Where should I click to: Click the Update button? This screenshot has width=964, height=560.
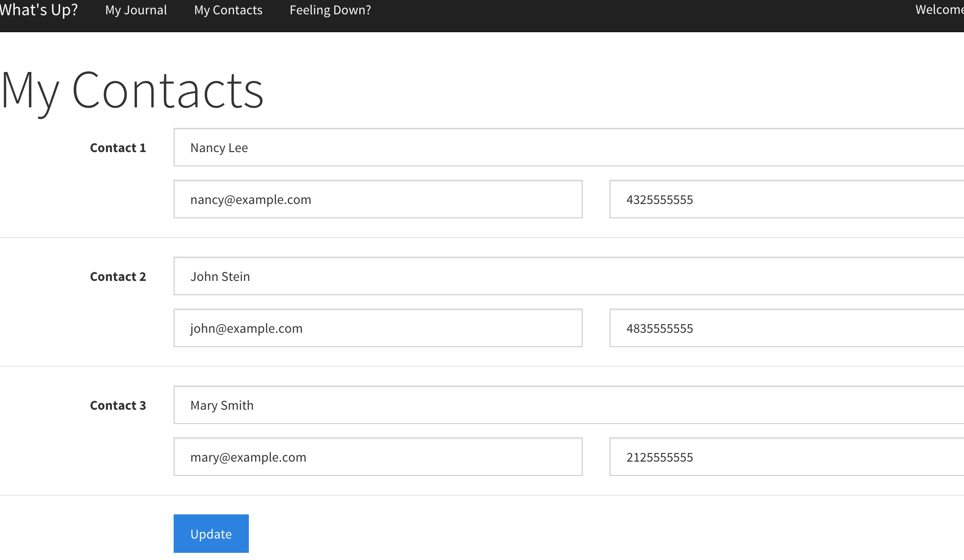pyautogui.click(x=211, y=534)
